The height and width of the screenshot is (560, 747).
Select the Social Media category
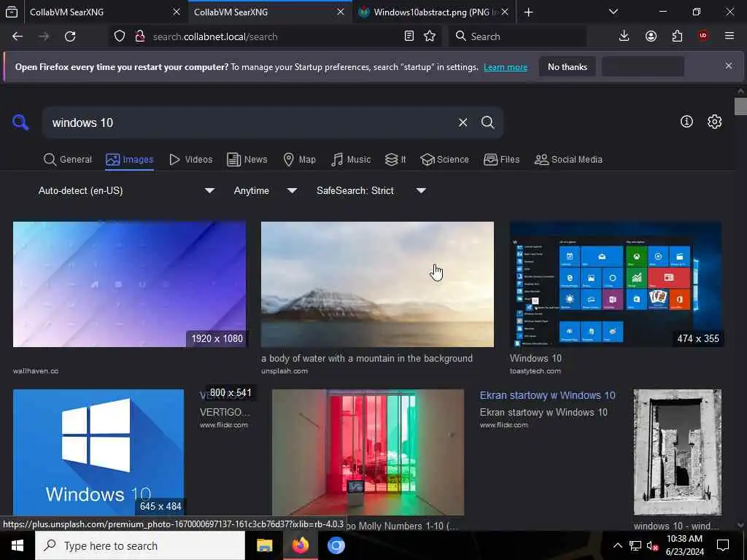click(x=568, y=160)
